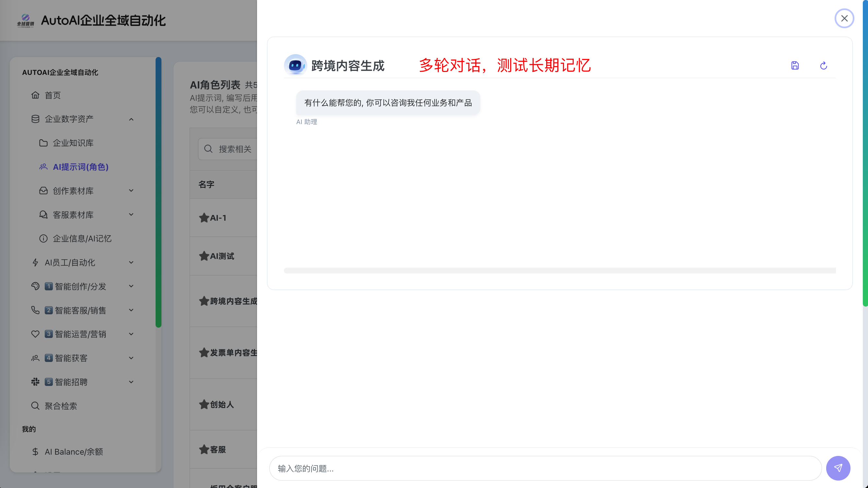Viewport: 868px width, 488px height.
Task: Open AI Balance/余额 link
Action: [74, 452]
